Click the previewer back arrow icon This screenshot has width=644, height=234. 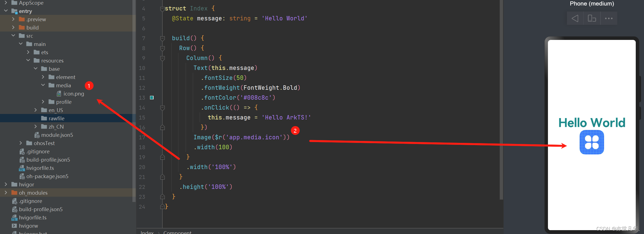[575, 18]
